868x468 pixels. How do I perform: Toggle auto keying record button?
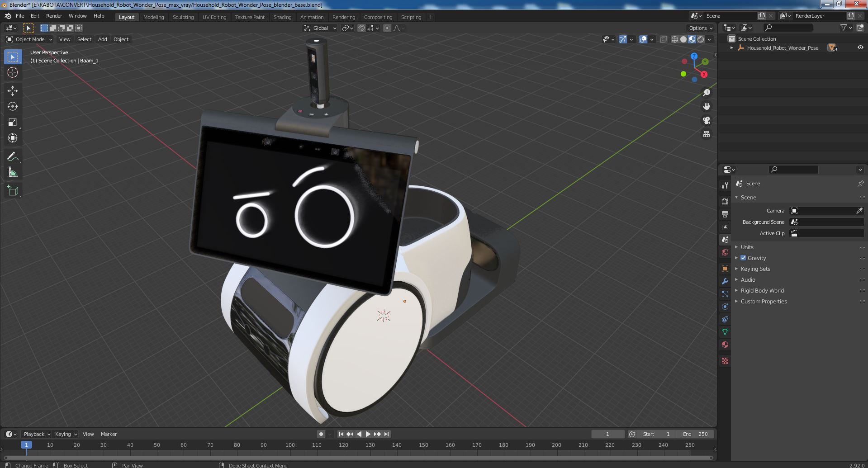[321, 434]
